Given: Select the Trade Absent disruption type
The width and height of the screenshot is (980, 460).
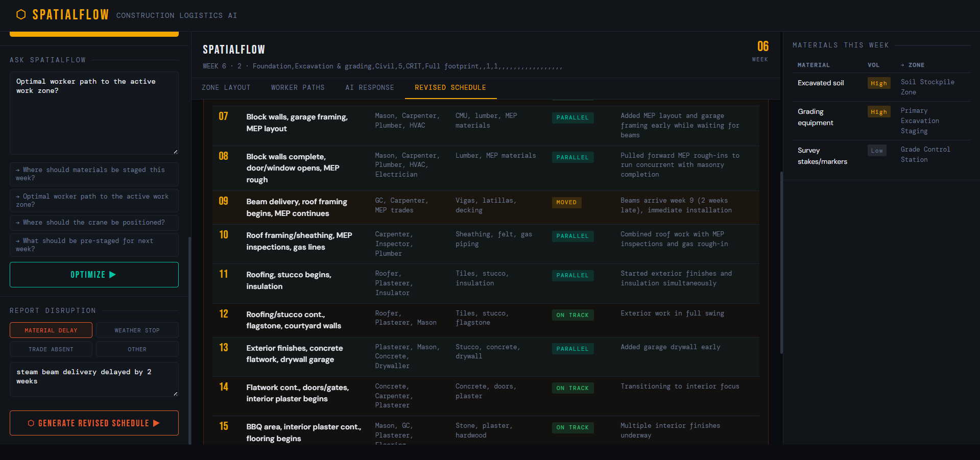Looking at the screenshot, I should 51,349.
